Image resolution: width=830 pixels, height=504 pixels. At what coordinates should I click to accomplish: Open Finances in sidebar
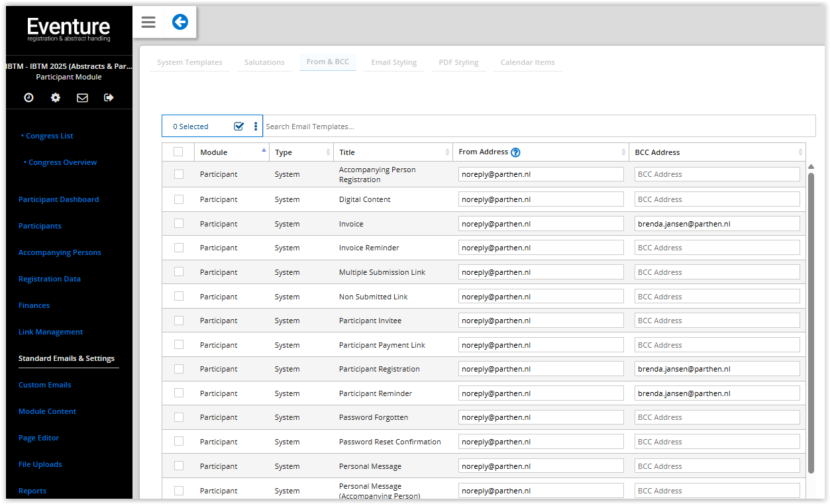34,305
